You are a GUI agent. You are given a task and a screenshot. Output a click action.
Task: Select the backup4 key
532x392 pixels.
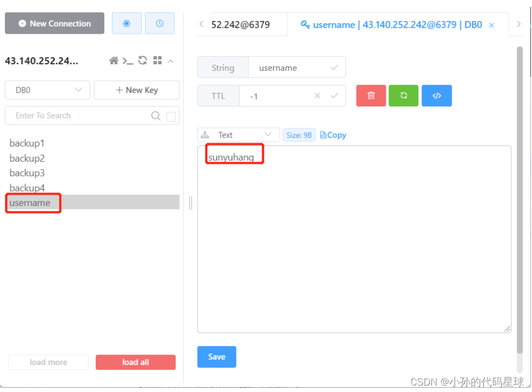[x=27, y=187]
